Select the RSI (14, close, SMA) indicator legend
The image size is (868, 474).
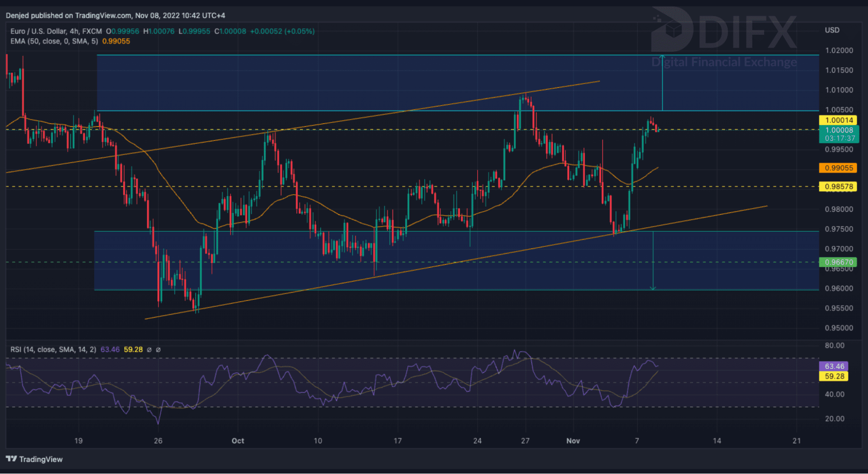[53, 350]
